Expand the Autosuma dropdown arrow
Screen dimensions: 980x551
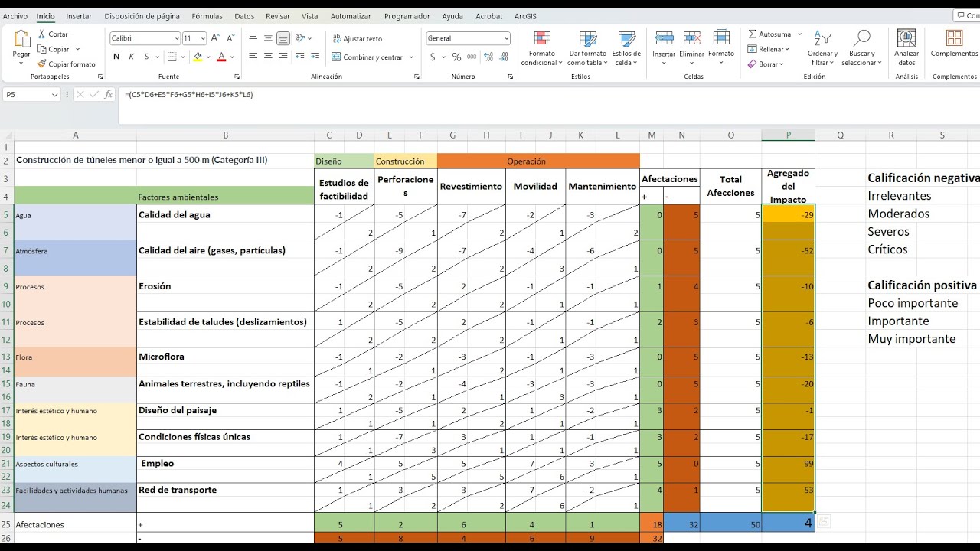[800, 34]
